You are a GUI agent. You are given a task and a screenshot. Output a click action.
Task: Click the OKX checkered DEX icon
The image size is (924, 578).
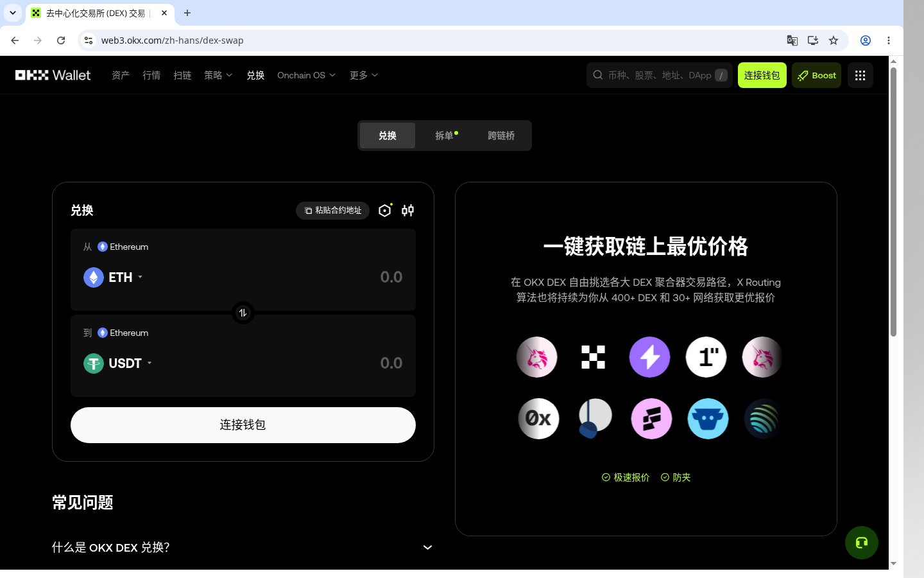593,357
